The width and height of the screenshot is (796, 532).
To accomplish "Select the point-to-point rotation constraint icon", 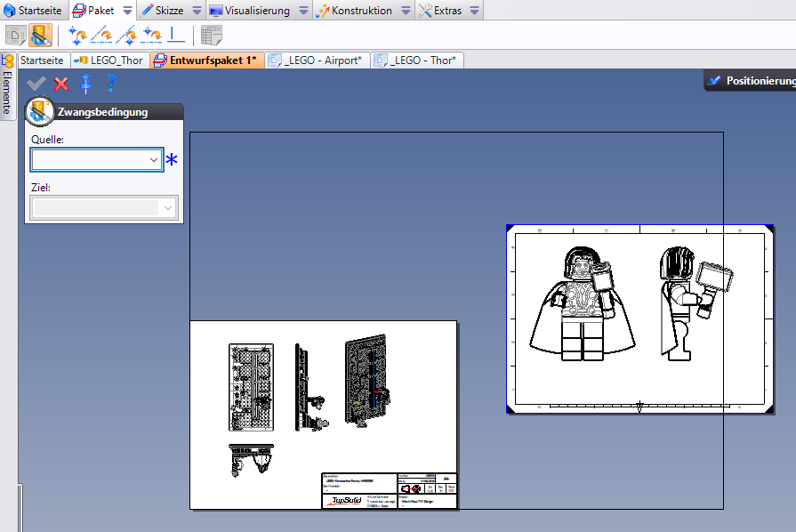I will click(x=77, y=36).
